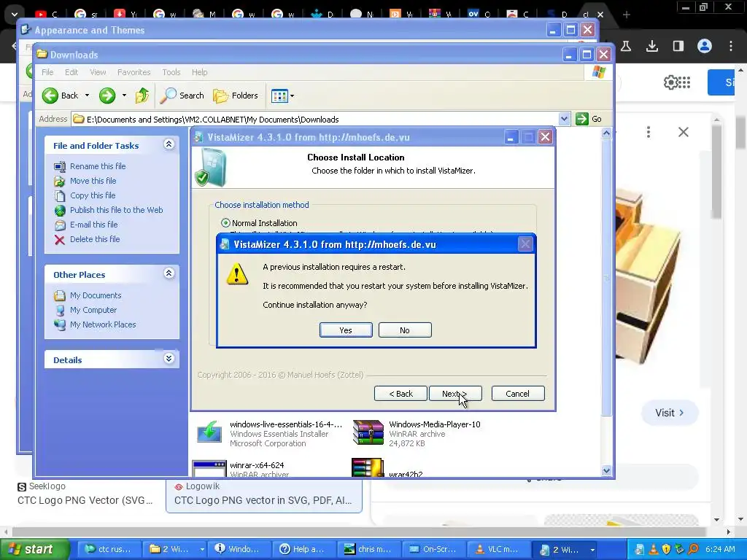Select the Windows-Media-Player-10 WinRAR archive icon
The height and width of the screenshot is (560, 747).
pyautogui.click(x=368, y=433)
